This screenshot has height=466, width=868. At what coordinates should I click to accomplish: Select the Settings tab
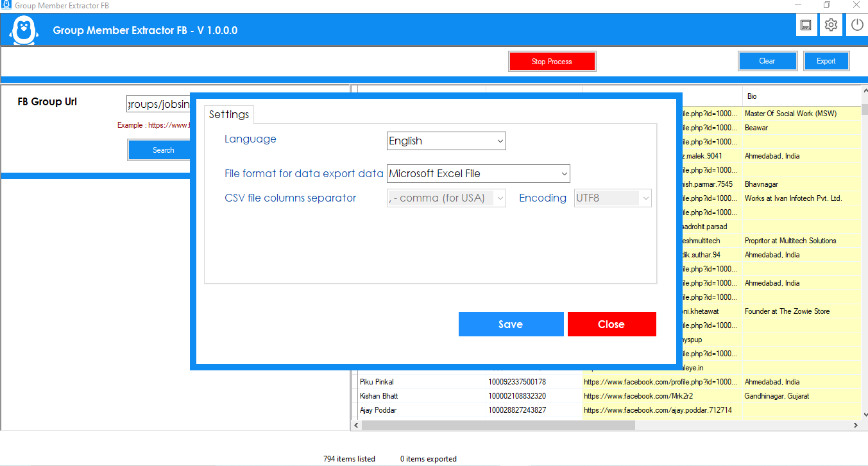[229, 114]
